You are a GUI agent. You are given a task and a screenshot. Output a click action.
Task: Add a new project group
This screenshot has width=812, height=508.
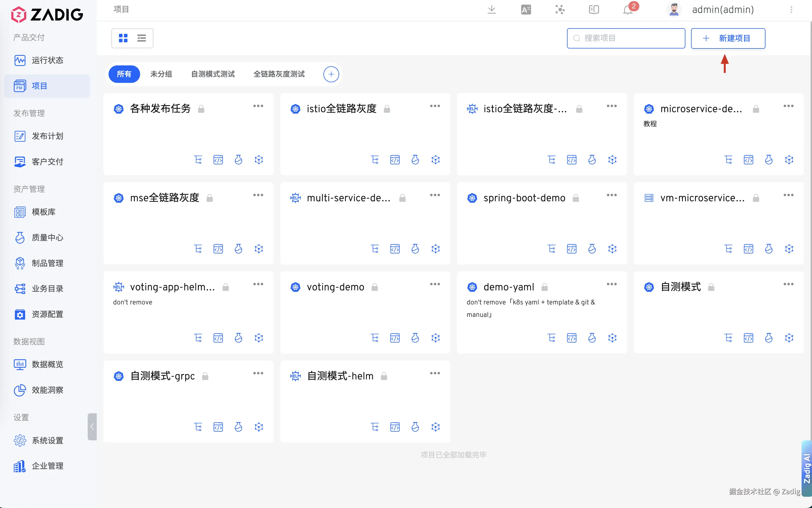point(331,74)
